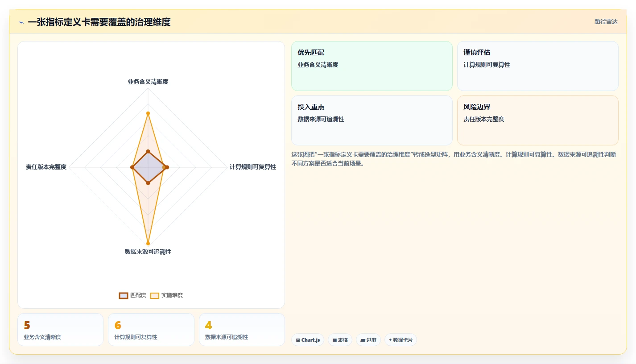Toggle the 匹配度 legend item

click(x=132, y=295)
